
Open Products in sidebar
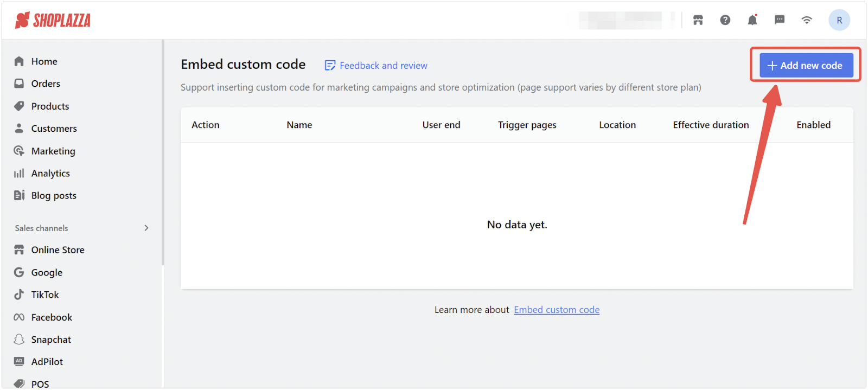click(x=50, y=106)
